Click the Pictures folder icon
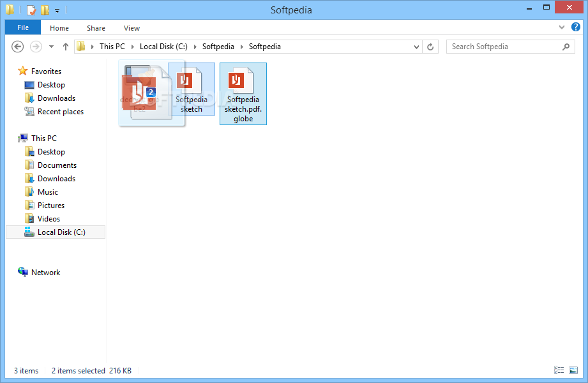The height and width of the screenshot is (383, 588). (x=29, y=205)
